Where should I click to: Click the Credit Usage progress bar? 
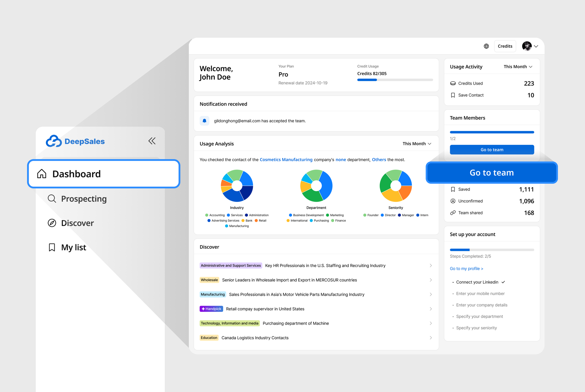coord(395,80)
